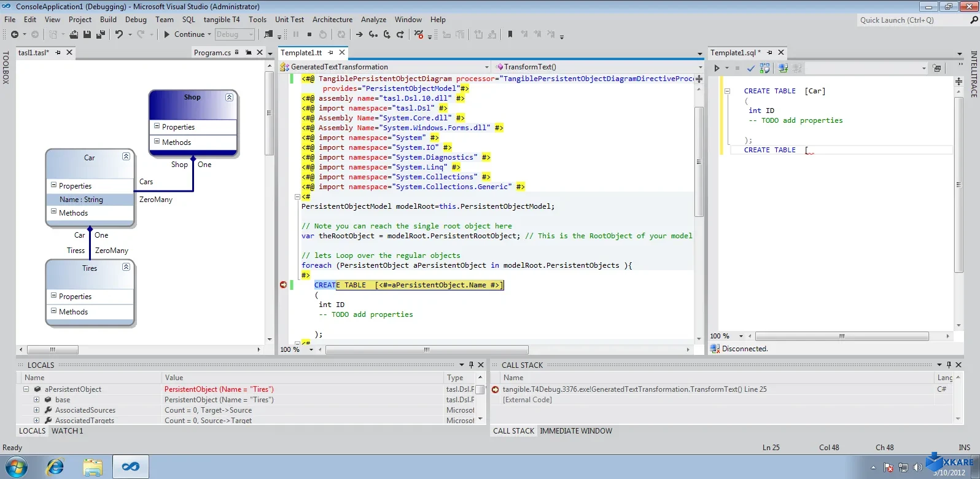This screenshot has width=980, height=479.
Task: Open the Debug menu
Action: click(136, 20)
